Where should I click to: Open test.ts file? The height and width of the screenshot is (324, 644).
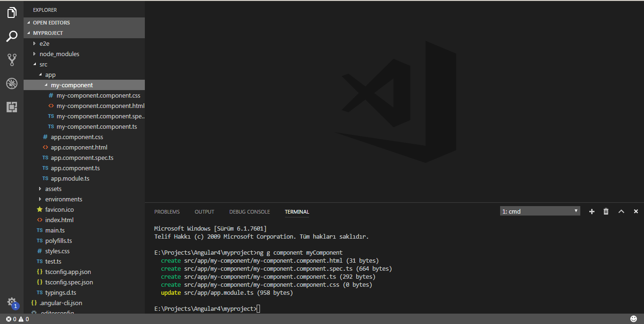point(84,261)
